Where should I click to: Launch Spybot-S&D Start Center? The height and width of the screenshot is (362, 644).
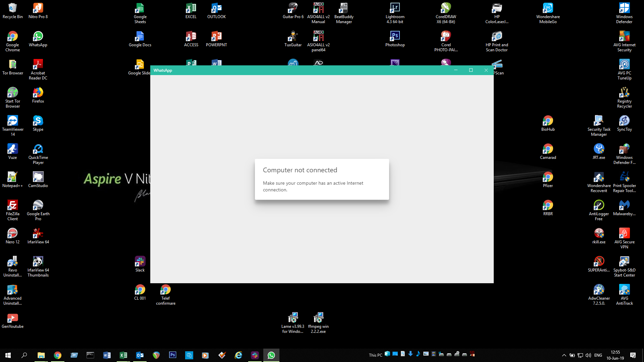tap(625, 262)
